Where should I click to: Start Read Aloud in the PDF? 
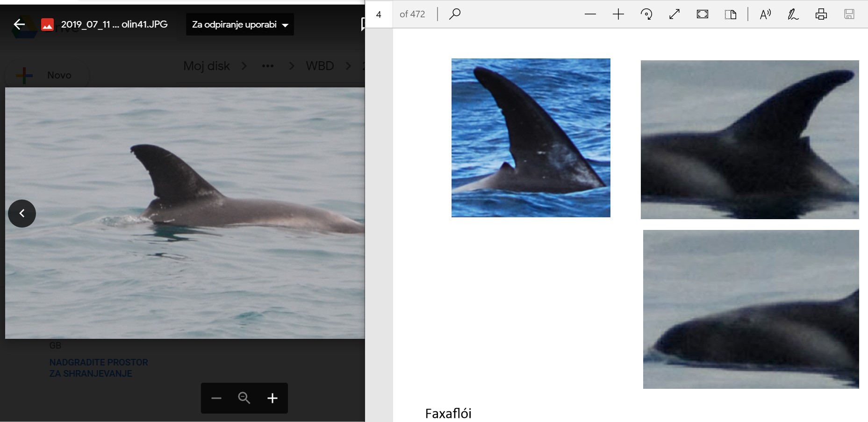(x=765, y=14)
